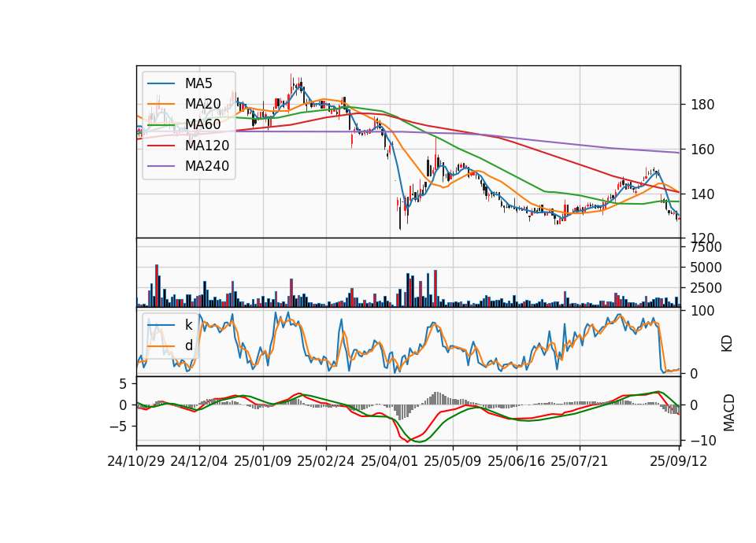
Task: Click the 24/10/29 date axis label
Action: 136,462
